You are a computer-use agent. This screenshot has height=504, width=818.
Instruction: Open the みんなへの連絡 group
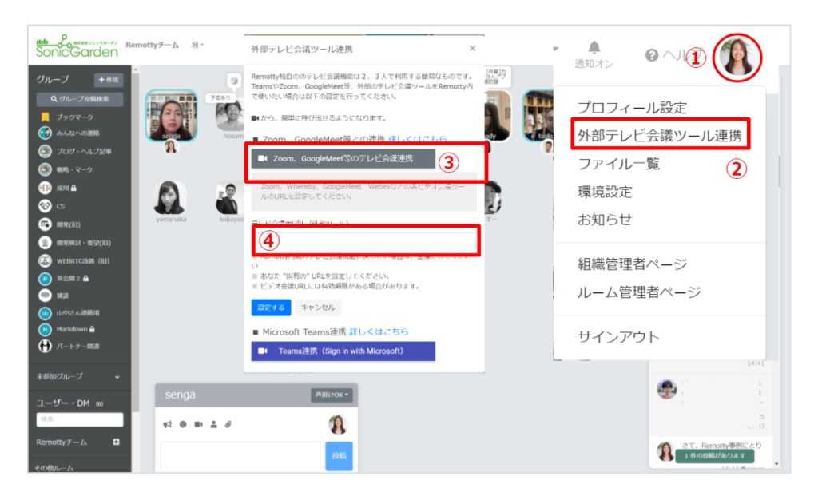[x=69, y=133]
